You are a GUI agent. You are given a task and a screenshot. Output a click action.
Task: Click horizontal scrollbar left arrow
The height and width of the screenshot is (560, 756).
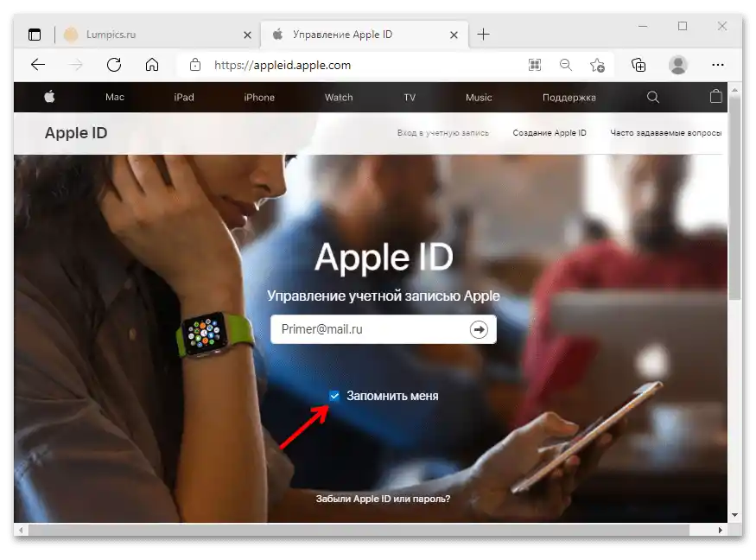click(x=21, y=530)
